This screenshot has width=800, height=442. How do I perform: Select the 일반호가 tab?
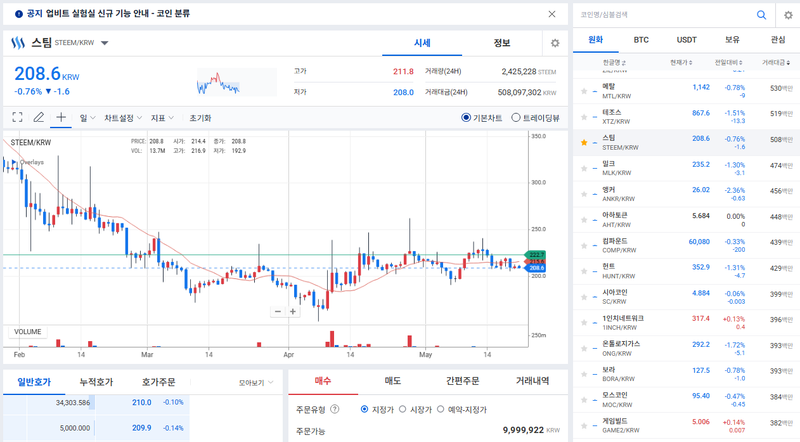tap(34, 382)
